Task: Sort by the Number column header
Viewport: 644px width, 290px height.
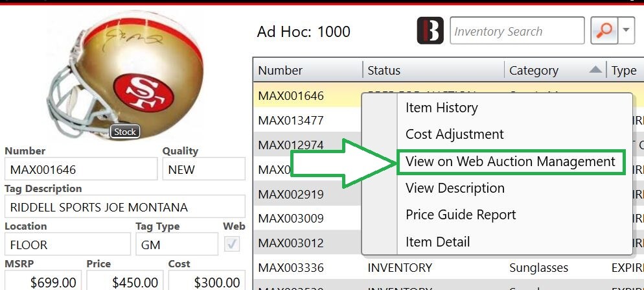Action: tap(308, 70)
